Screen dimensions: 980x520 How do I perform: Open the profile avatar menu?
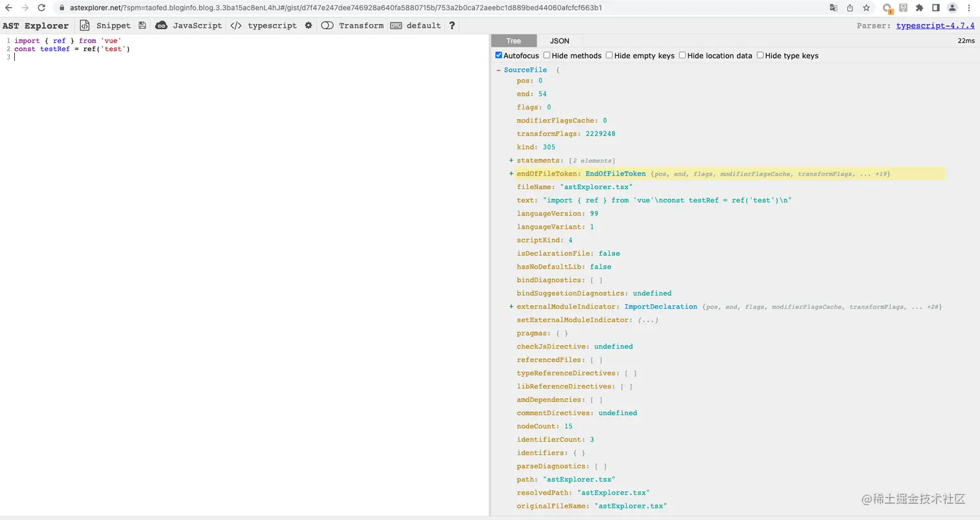952,8
